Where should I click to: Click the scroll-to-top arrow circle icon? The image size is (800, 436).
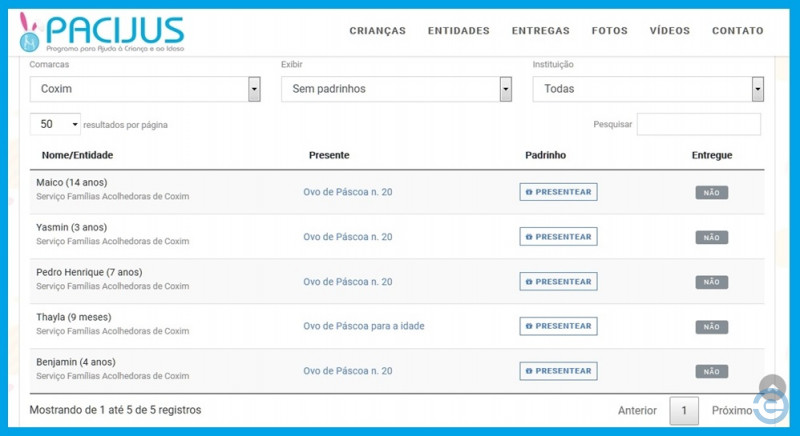coord(772,388)
